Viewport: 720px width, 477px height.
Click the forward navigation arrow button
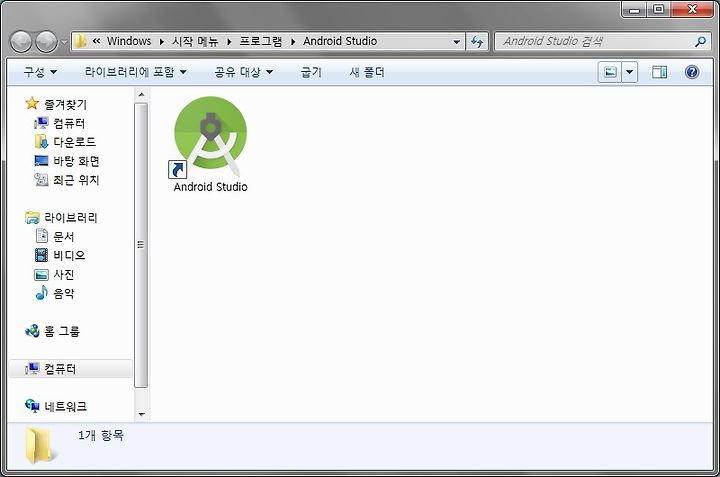click(x=46, y=42)
